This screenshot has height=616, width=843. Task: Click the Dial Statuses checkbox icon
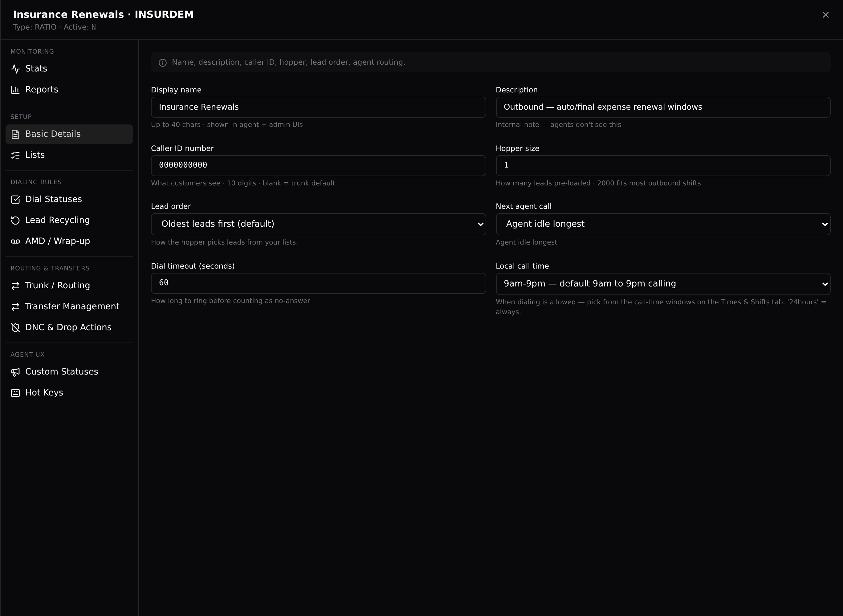(15, 199)
